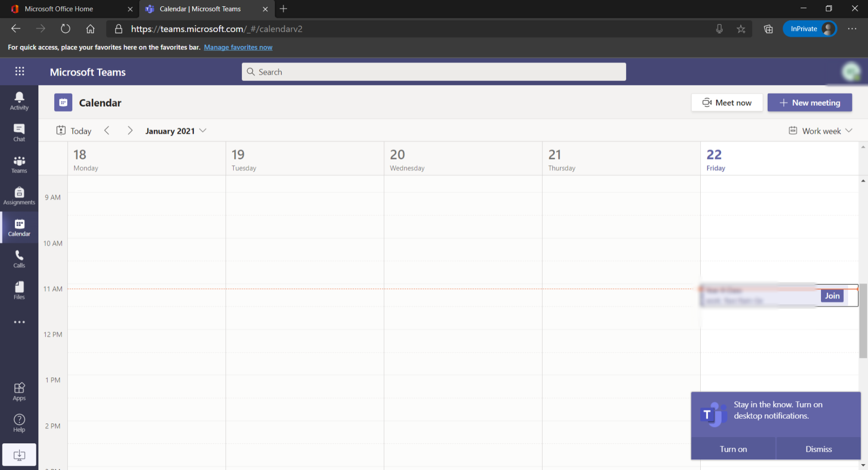Open browser collections icon
Image resolution: width=868 pixels, height=470 pixels.
[768, 29]
